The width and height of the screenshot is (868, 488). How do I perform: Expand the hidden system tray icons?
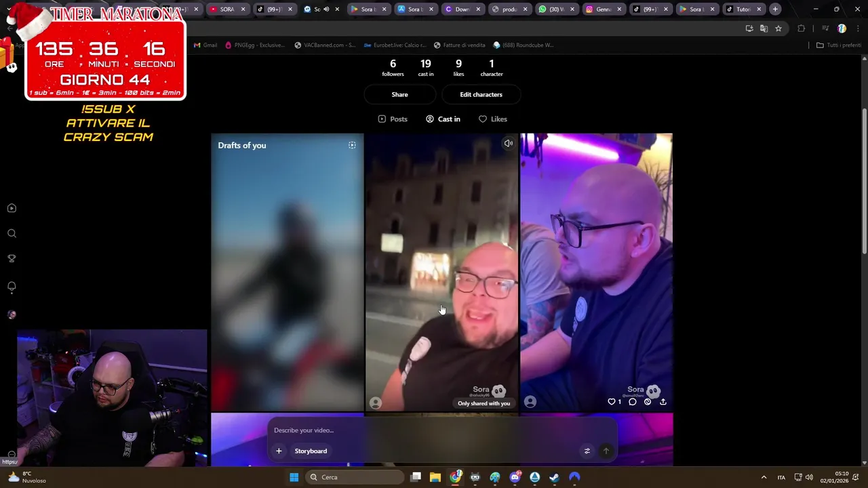(x=764, y=477)
